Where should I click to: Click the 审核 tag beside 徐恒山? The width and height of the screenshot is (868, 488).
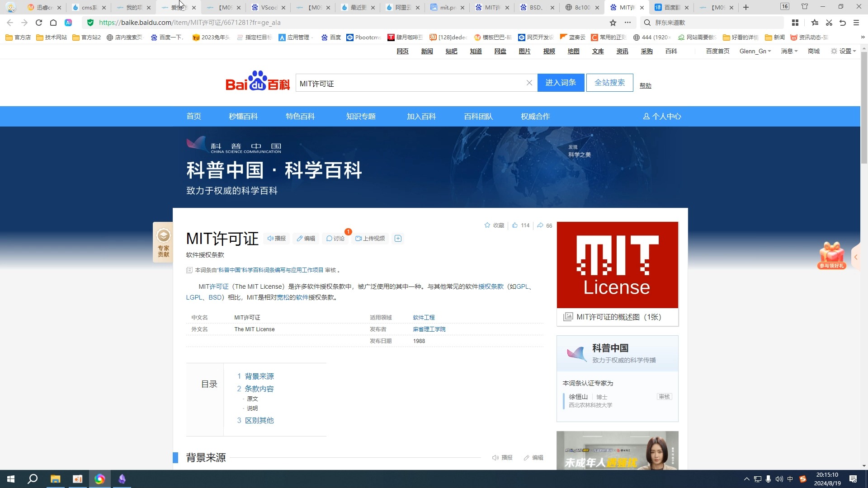664,396
